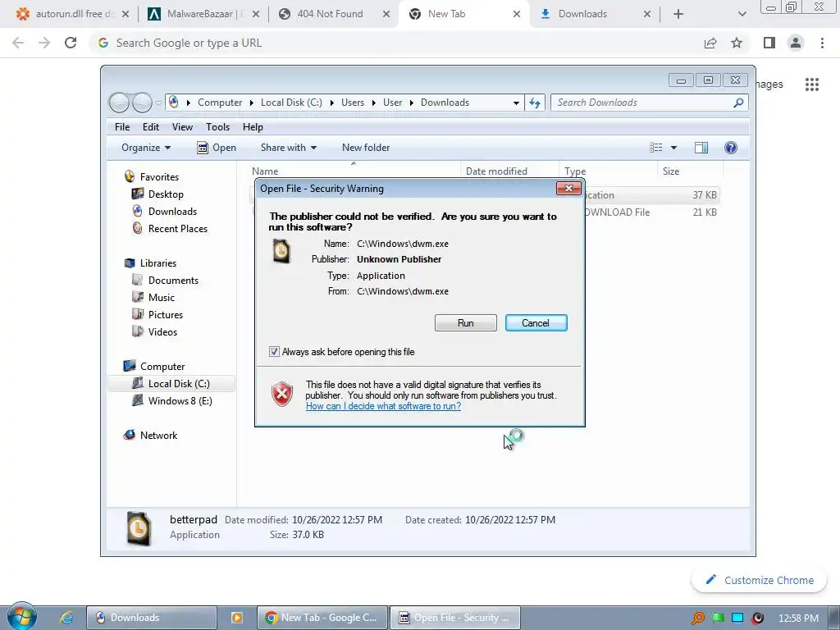Open Pictures library in navigation pane
Screen dimensions: 840x630
pos(166,314)
